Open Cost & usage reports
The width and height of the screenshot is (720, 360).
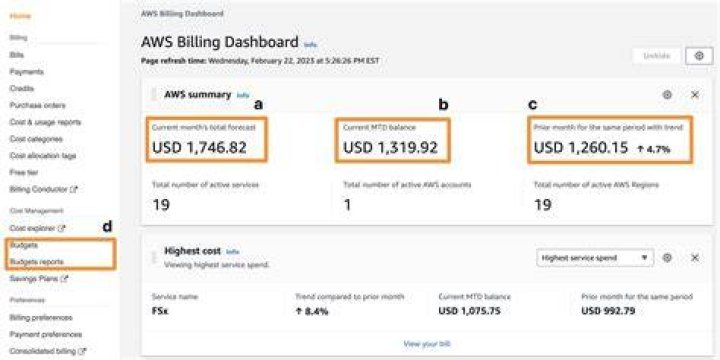[45, 122]
